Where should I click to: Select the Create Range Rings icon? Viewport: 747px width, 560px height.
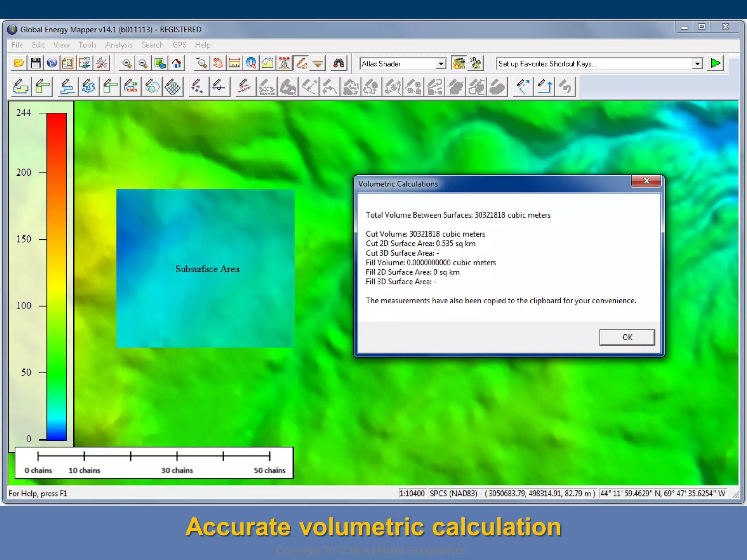152,87
